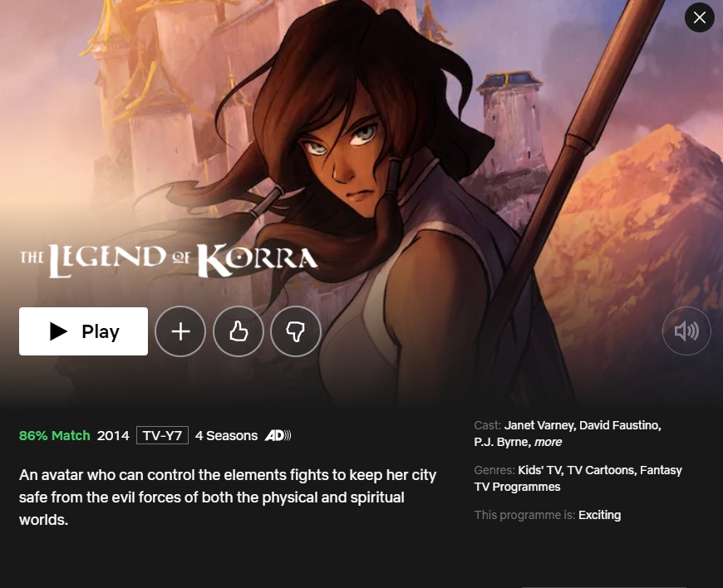Click the TV-Y7 maturity rating badge
Screen dimensions: 723x588
162,435
